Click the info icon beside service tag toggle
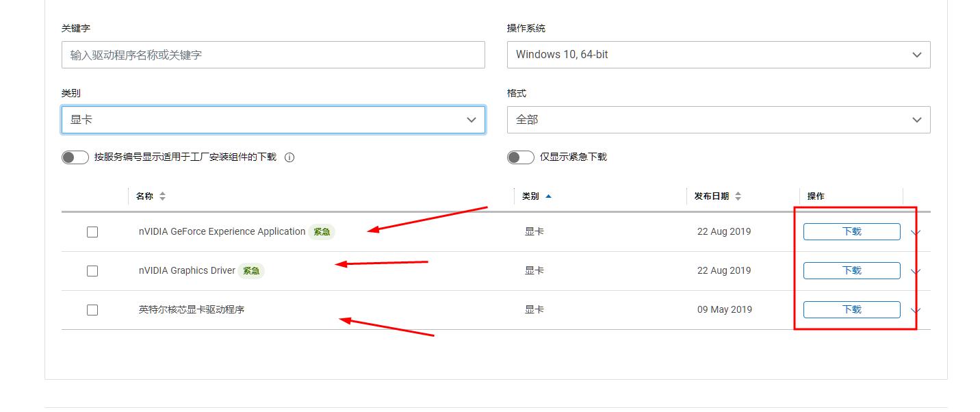980x412 pixels. (x=289, y=157)
